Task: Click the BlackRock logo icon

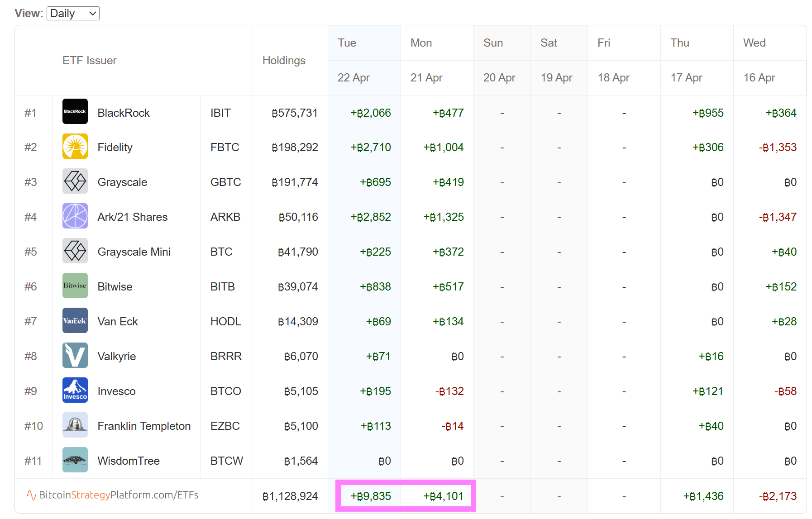Action: tap(75, 111)
